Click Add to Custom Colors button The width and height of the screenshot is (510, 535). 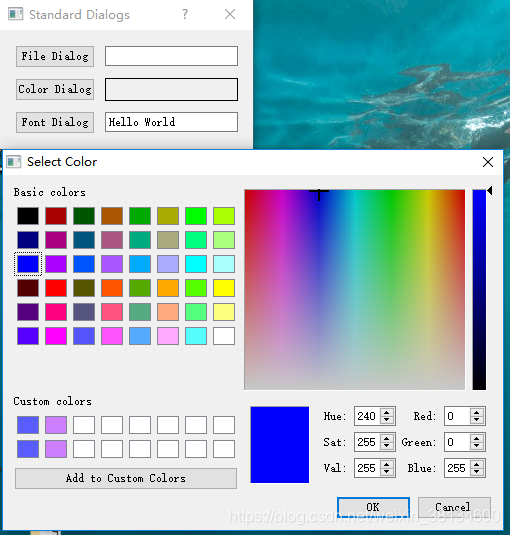coord(126,478)
